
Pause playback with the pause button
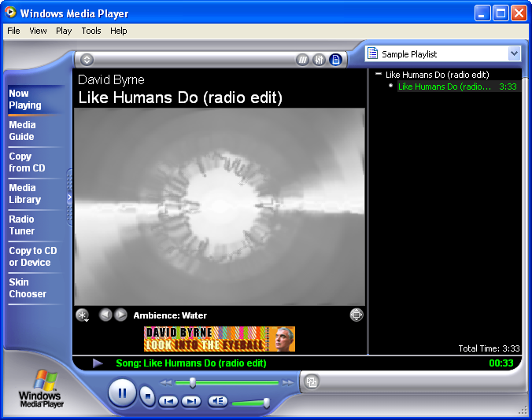122,393
